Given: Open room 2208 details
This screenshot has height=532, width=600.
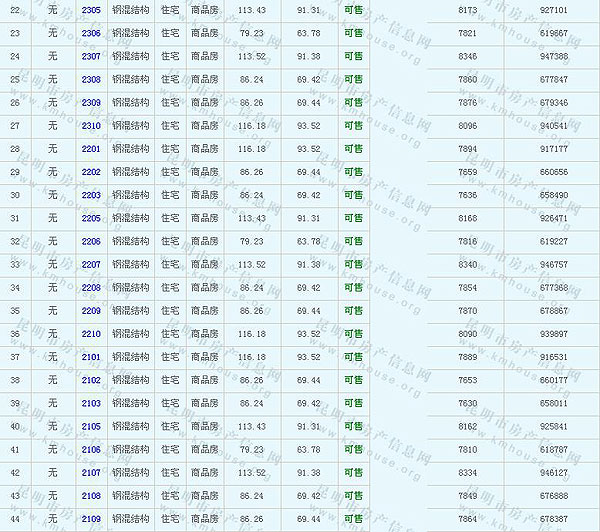Looking at the screenshot, I should [x=91, y=288].
